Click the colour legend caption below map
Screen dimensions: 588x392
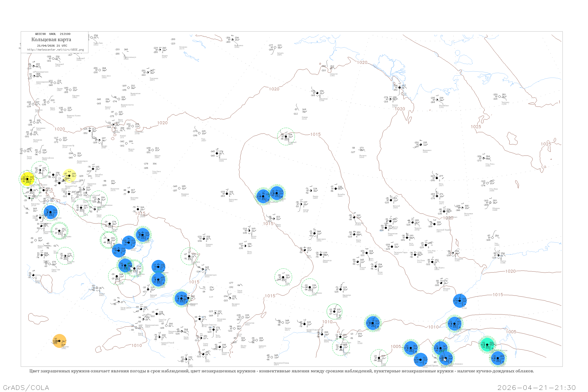tap(281, 371)
